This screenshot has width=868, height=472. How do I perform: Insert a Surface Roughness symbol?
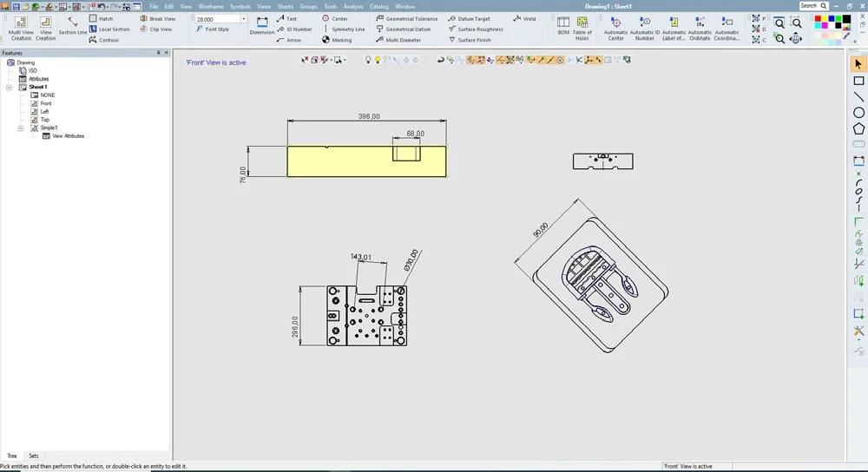(476, 29)
